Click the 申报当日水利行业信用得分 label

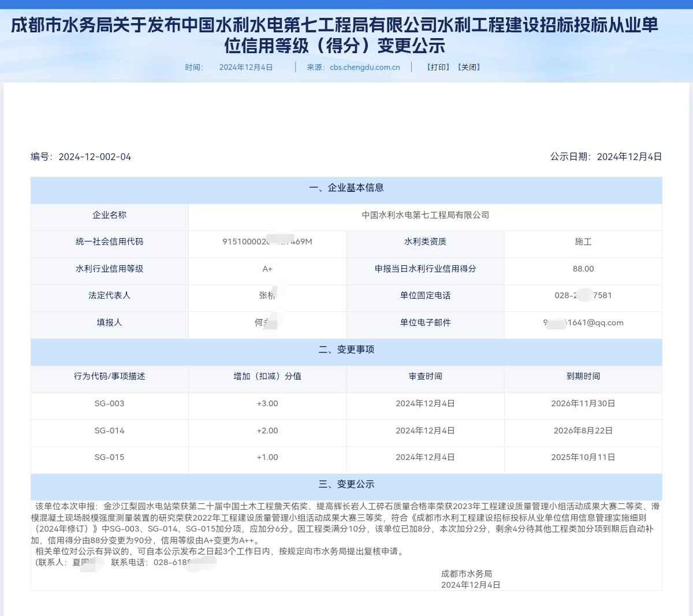(426, 269)
